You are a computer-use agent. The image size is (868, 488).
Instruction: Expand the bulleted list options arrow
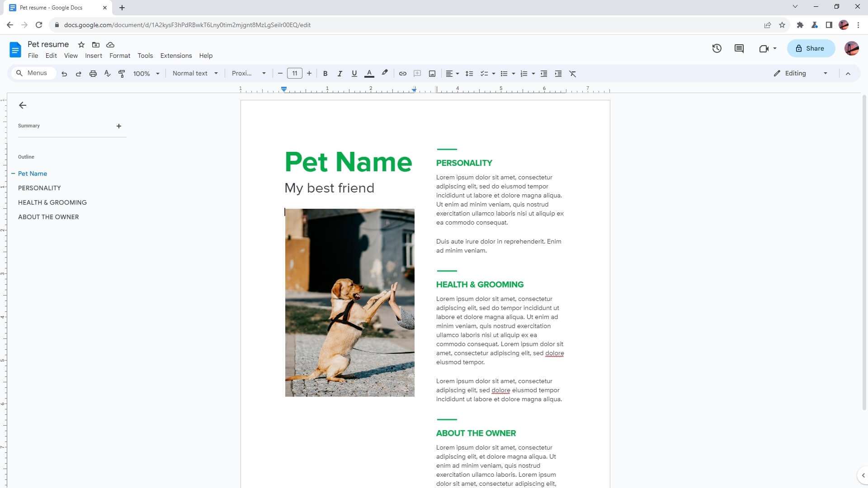coord(513,74)
